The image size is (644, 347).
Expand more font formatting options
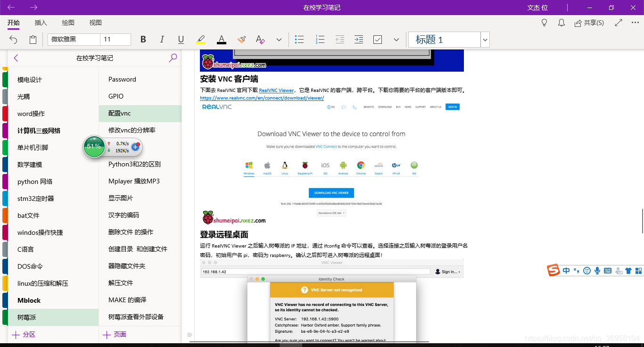[x=279, y=40]
